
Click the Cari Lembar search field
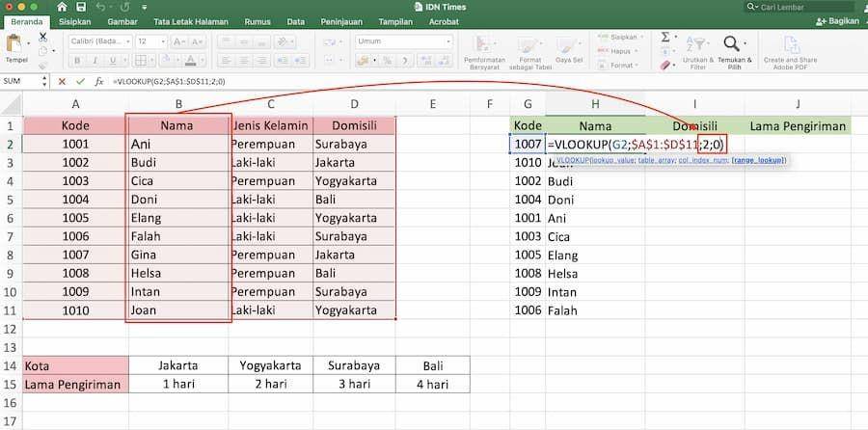click(x=800, y=7)
